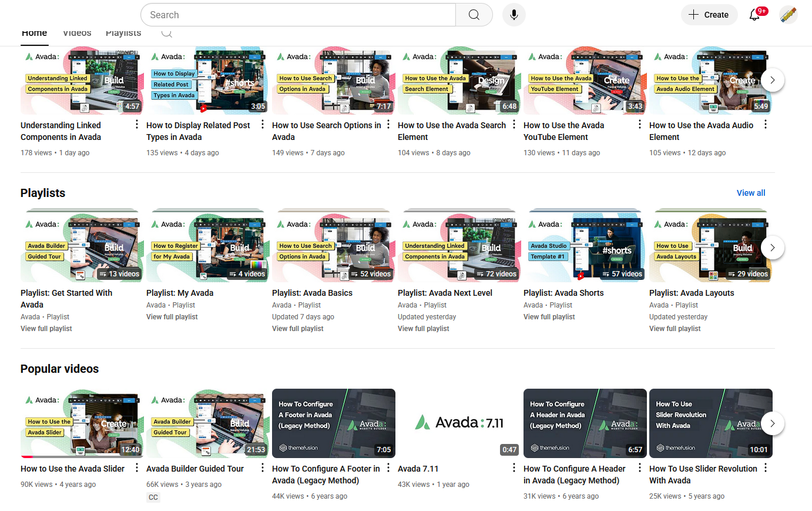Viewport: 812px width, 511px height.
Task: Focus the Search input field
Action: (298, 15)
